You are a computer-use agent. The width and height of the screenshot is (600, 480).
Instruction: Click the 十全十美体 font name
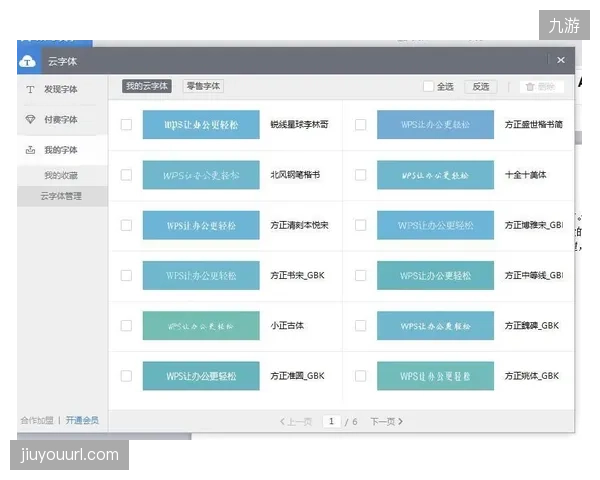525,175
